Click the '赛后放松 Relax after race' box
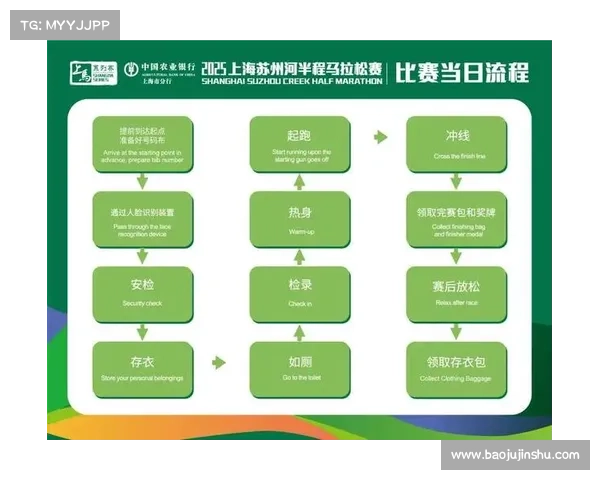This screenshot has width=600, height=480. tap(457, 295)
